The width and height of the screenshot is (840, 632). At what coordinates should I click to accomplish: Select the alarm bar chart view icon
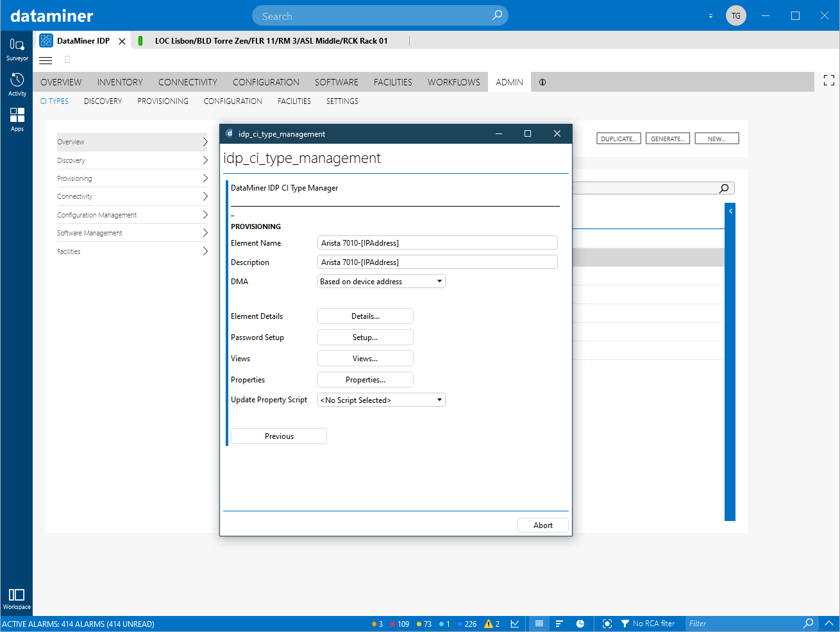pyautogui.click(x=559, y=624)
